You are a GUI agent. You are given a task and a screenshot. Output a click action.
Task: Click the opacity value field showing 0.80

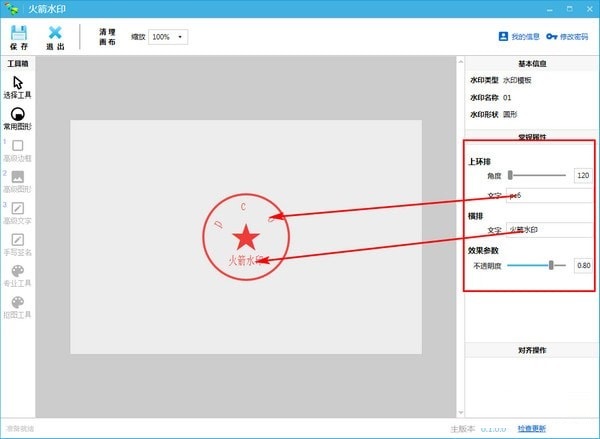[x=582, y=265]
